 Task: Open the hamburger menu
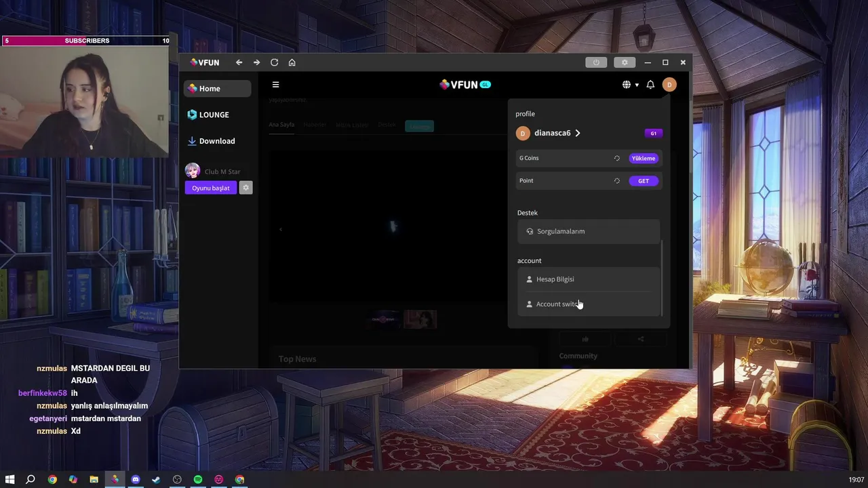(x=275, y=85)
